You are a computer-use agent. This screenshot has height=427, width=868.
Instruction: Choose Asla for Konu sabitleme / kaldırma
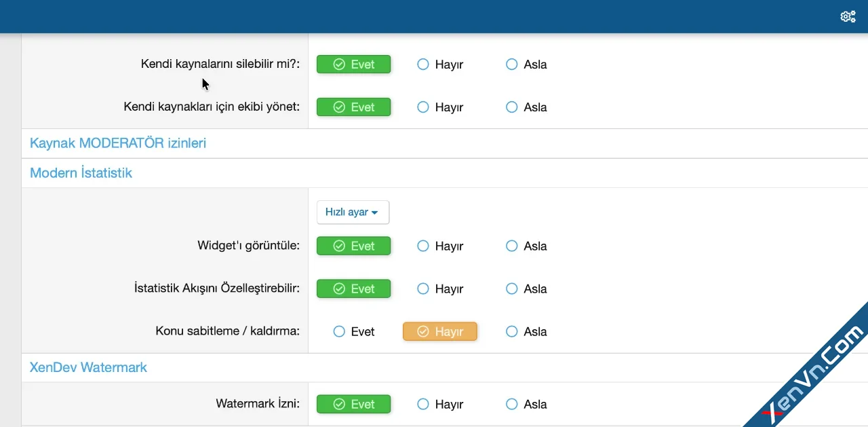click(x=512, y=331)
